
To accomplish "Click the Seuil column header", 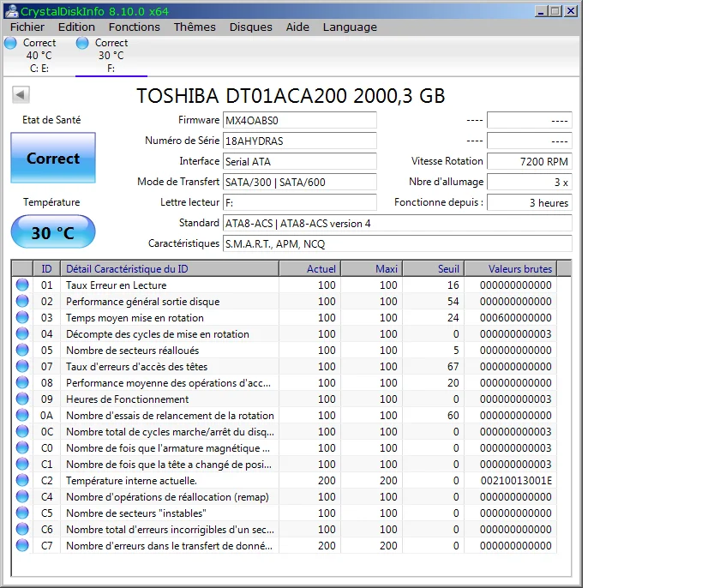I will 434,268.
